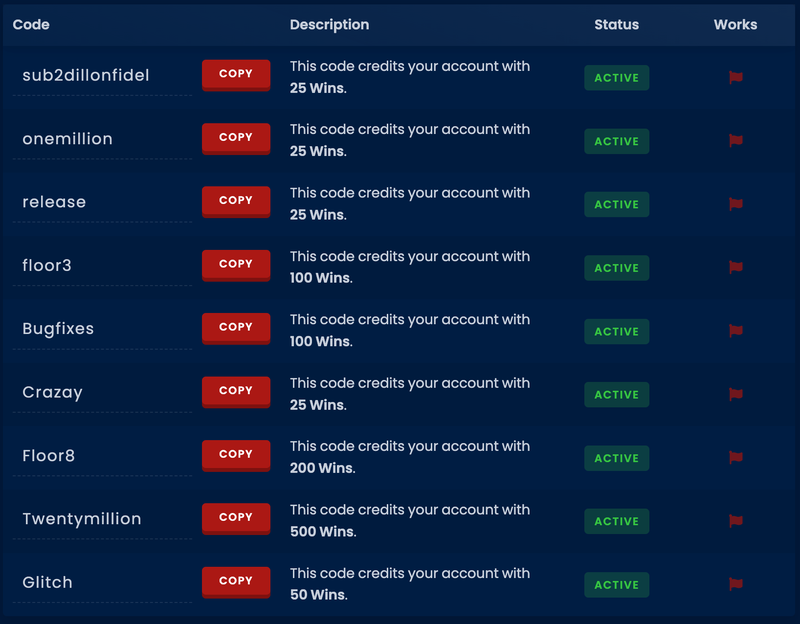Click the ACTIVE badge for Floor8

[616, 458]
